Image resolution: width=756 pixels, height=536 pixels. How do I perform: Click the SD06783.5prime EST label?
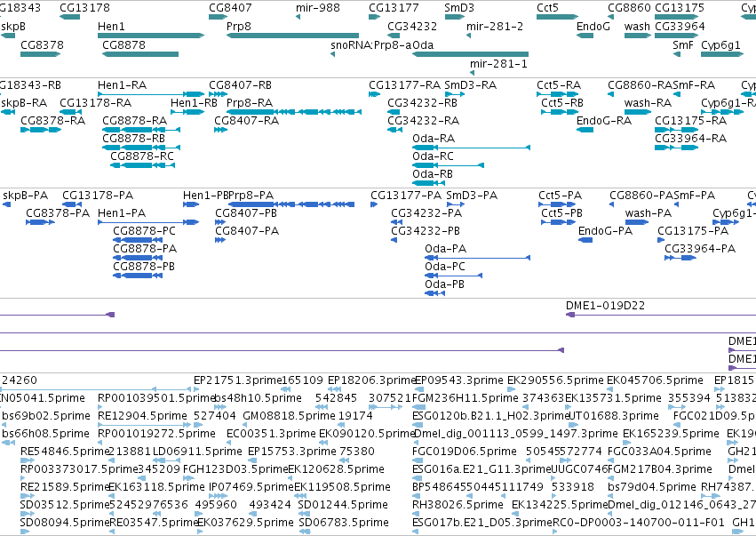coord(343,523)
